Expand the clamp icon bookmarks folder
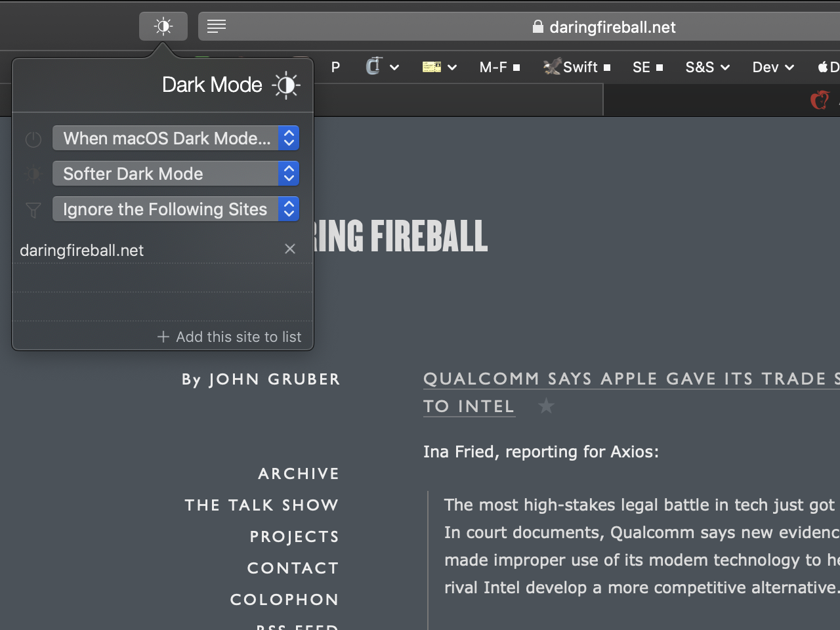This screenshot has height=630, width=840. pyautogui.click(x=383, y=66)
